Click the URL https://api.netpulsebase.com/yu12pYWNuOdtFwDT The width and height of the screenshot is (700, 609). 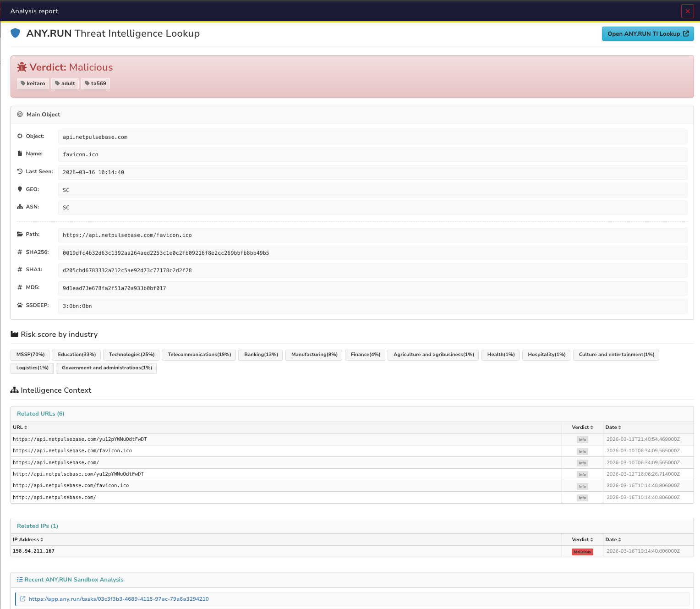tap(80, 439)
